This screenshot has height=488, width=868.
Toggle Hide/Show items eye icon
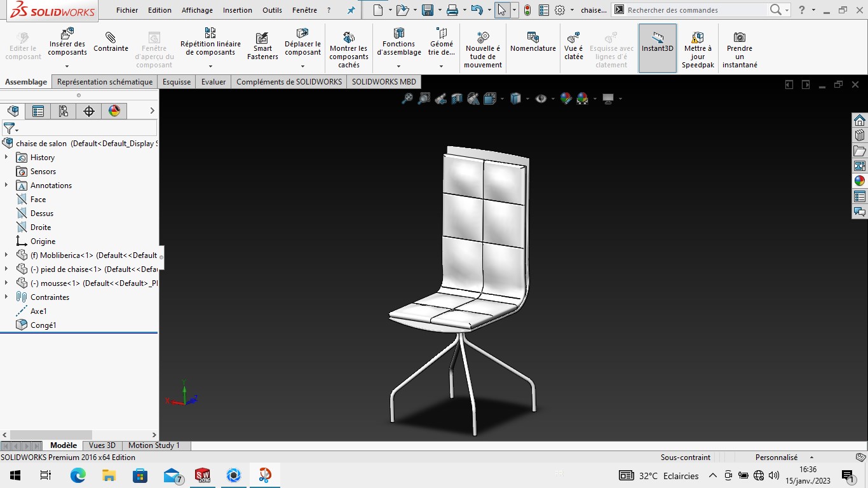tap(541, 98)
